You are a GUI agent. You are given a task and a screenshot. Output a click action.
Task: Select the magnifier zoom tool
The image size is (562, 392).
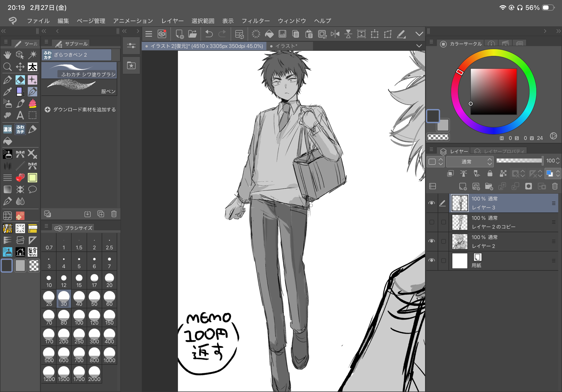coord(7,67)
